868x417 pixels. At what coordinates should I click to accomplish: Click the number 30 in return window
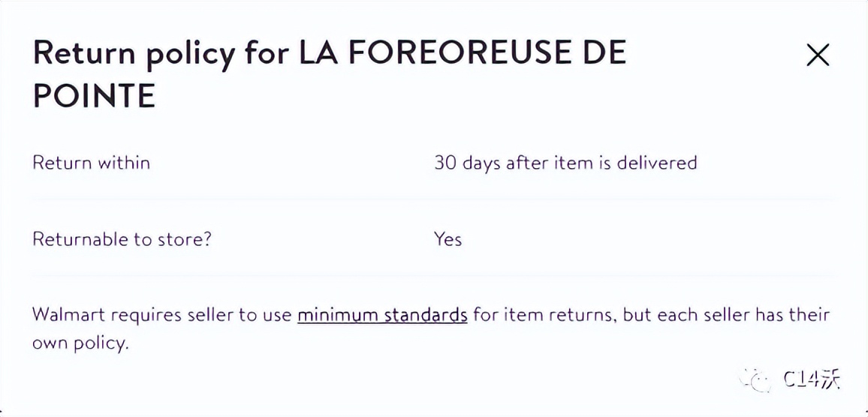(445, 163)
